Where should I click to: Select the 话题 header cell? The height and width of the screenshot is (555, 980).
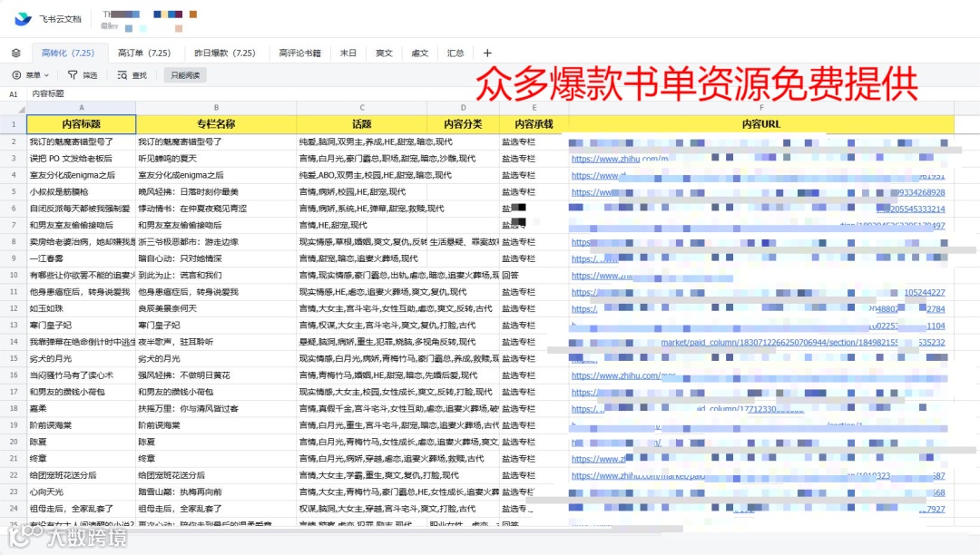(x=362, y=124)
